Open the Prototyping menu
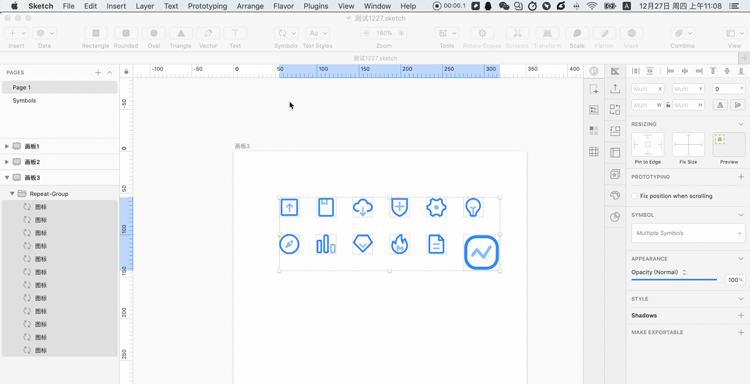Screen dimensions: 750x384 tap(207, 6)
